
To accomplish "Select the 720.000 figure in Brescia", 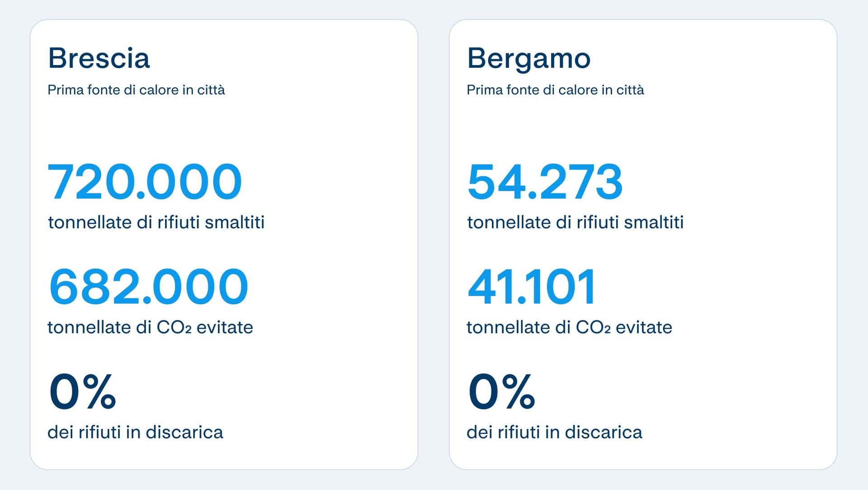I will tap(145, 182).
